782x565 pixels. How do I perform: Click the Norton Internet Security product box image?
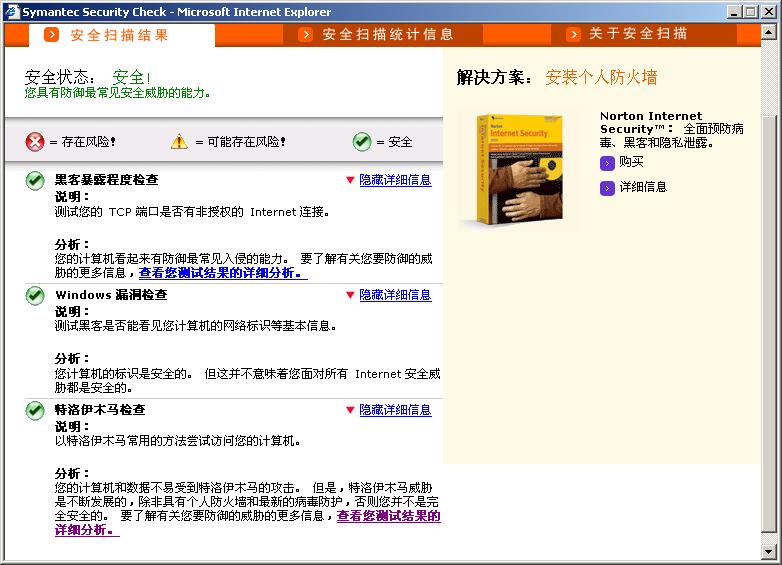(520, 169)
